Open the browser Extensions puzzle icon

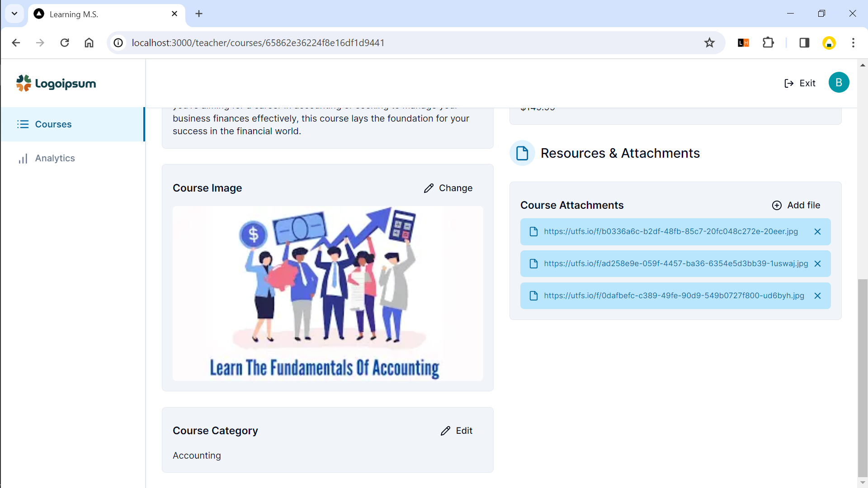pyautogui.click(x=768, y=42)
